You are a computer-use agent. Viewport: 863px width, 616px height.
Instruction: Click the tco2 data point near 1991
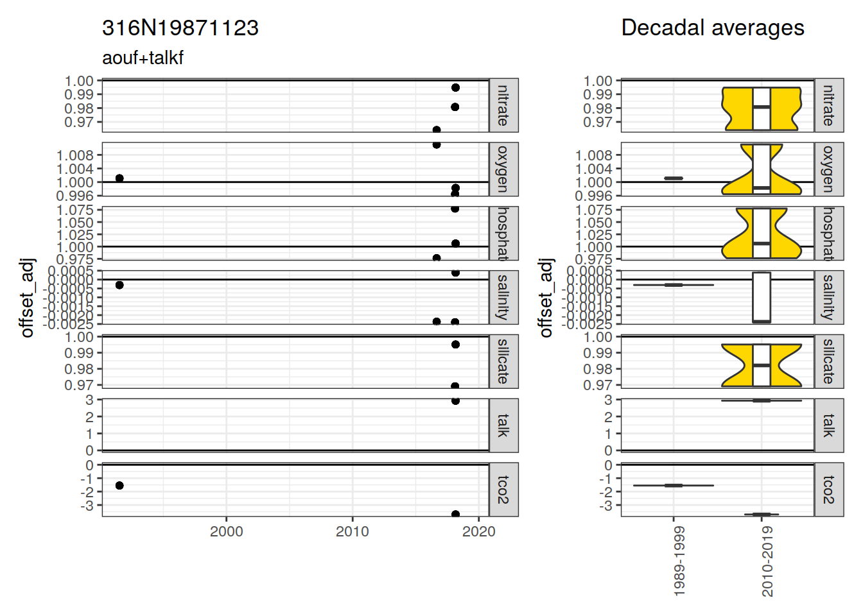[x=119, y=486]
